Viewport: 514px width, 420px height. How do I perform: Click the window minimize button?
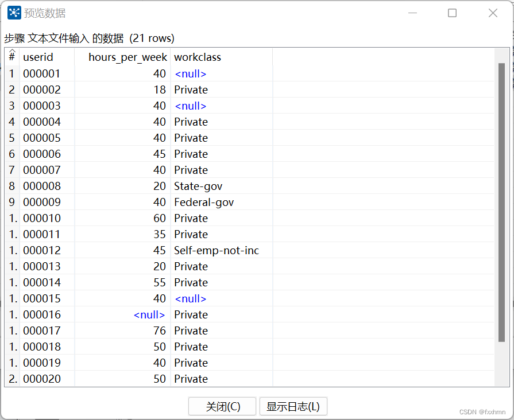(x=412, y=13)
